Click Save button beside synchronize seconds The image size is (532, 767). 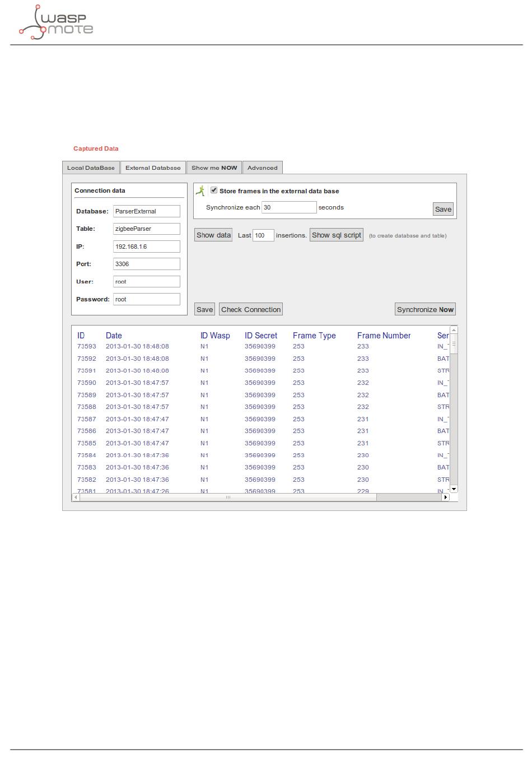(443, 209)
